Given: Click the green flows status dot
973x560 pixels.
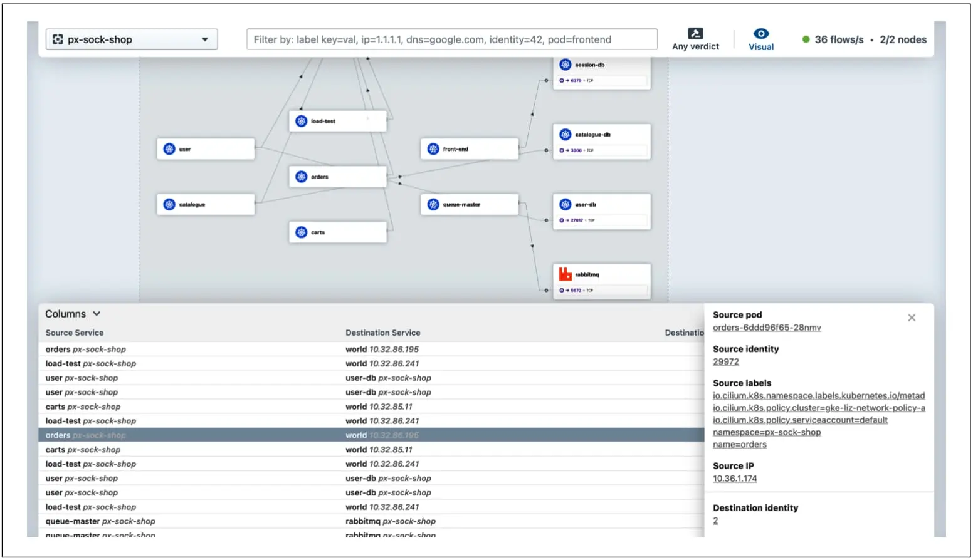Looking at the screenshot, I should (x=806, y=39).
